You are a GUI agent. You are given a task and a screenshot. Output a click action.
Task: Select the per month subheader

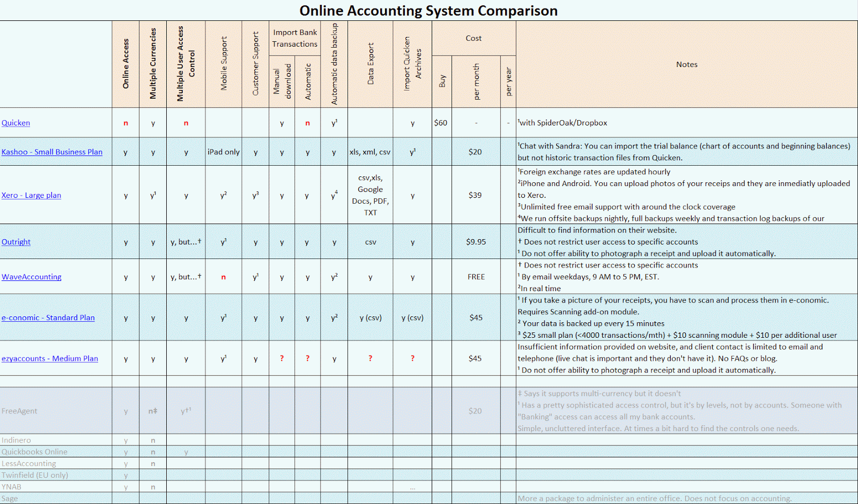[x=476, y=81]
